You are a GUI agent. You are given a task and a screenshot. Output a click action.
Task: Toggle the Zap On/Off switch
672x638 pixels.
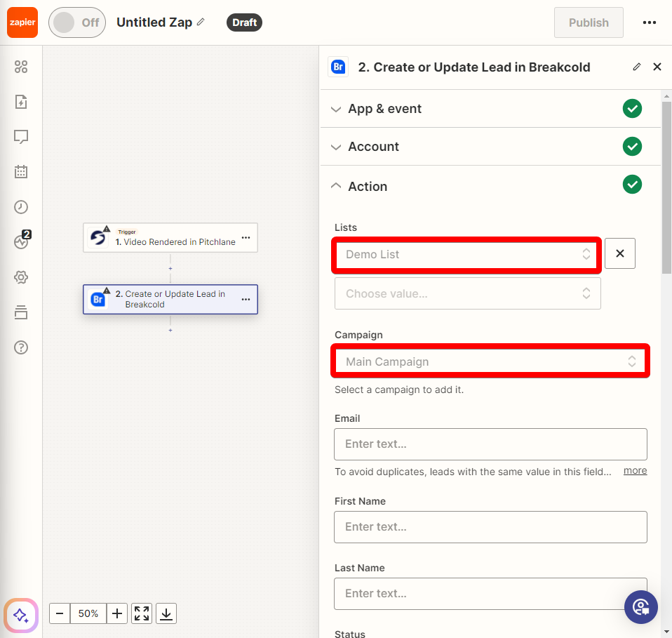77,22
